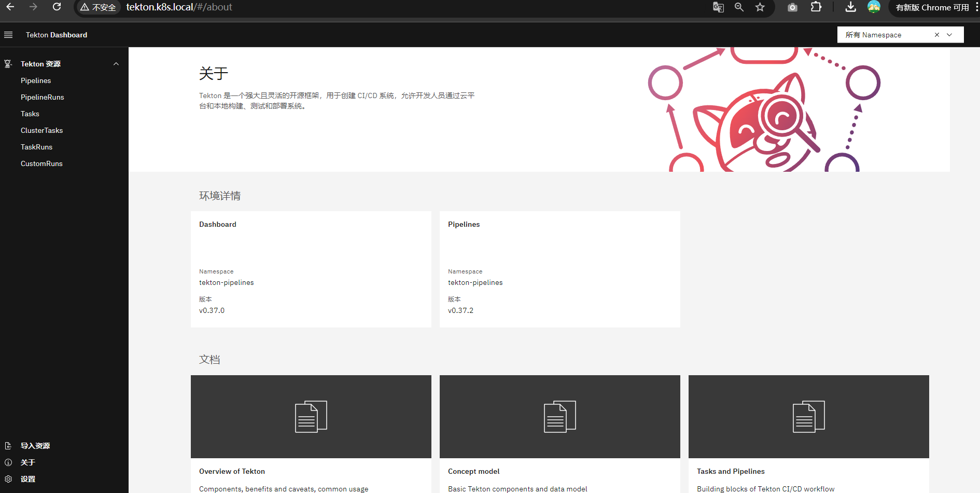Open the extensions puzzle icon
980x493 pixels.
(816, 7)
